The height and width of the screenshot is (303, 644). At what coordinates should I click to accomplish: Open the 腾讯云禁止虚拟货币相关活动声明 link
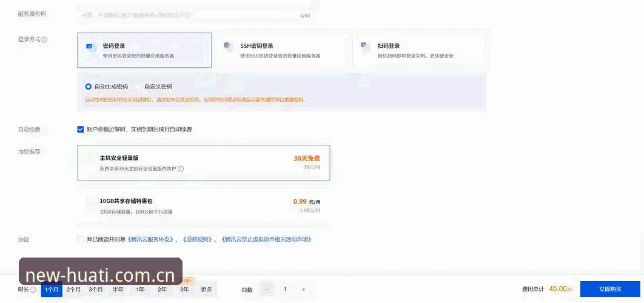pos(266,239)
